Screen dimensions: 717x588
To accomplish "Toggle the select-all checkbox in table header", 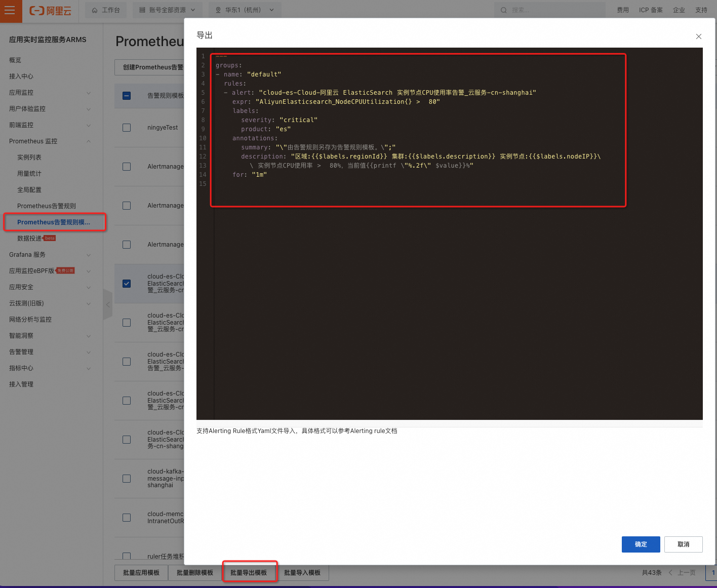I will (127, 96).
